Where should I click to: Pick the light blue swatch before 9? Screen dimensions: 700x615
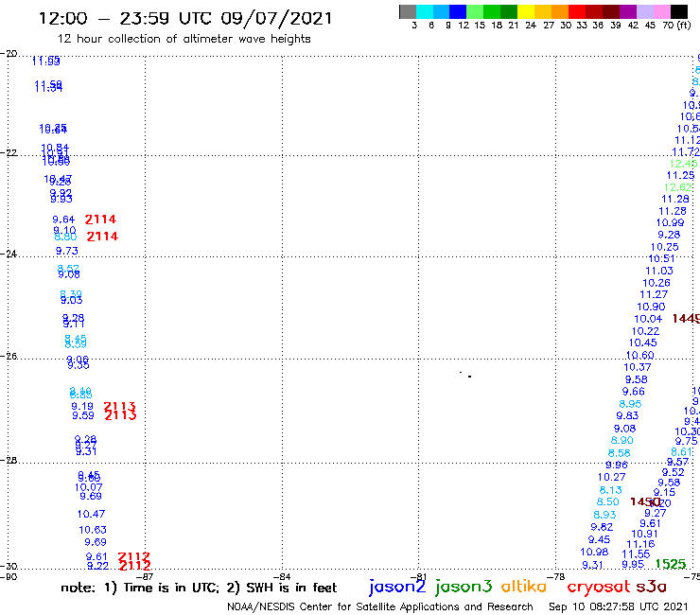(442, 11)
